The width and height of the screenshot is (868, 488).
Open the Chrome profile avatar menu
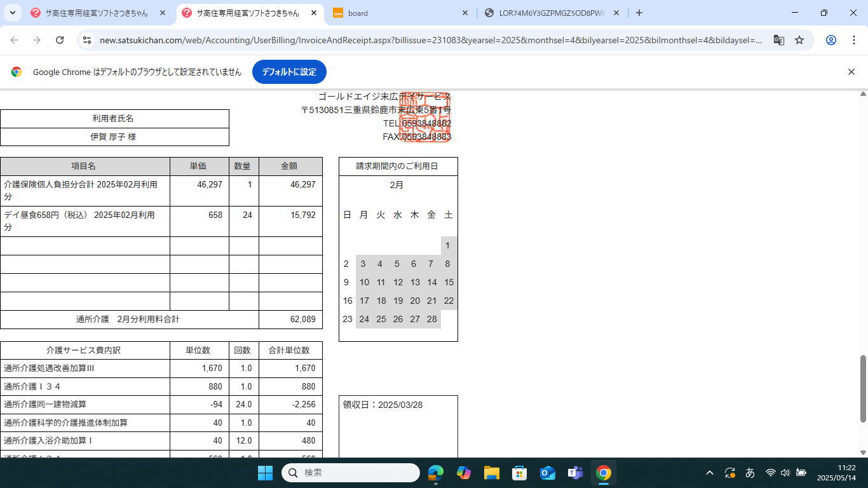(x=831, y=40)
